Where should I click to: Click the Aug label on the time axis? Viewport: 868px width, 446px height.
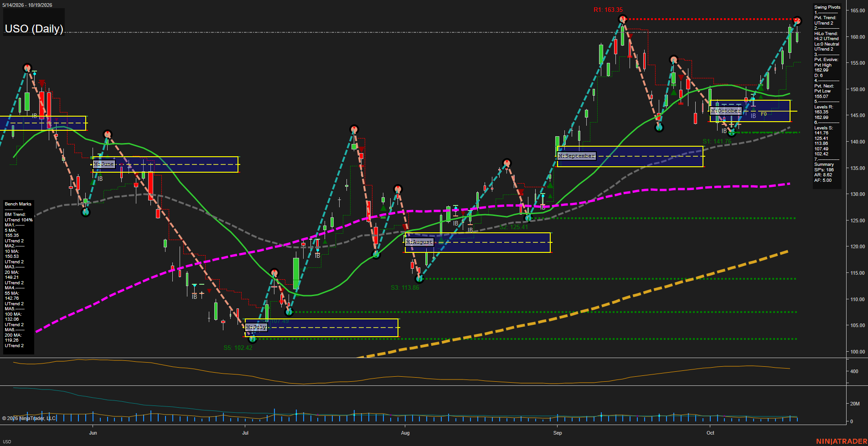[x=405, y=433]
